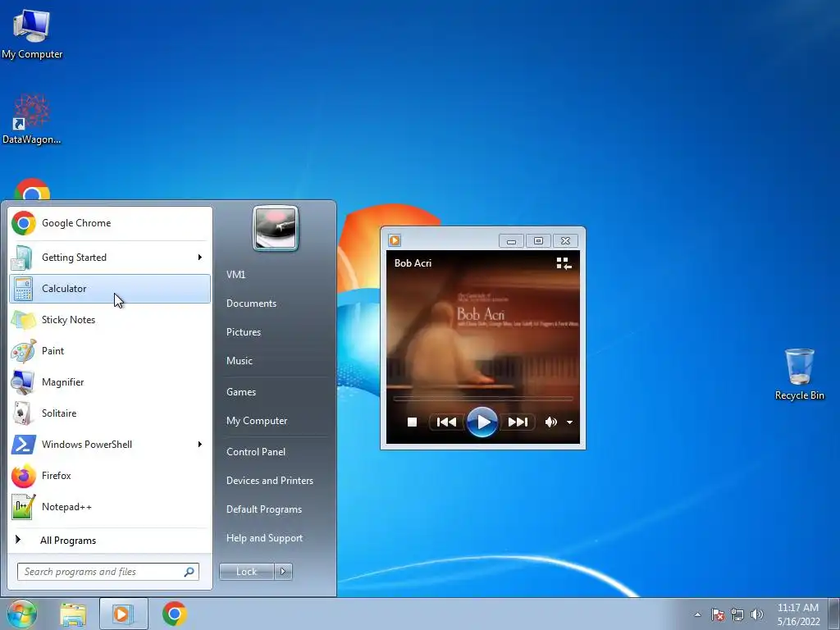Select the Recycle Bin desktop icon
Image resolution: width=840 pixels, height=630 pixels.
tap(799, 374)
